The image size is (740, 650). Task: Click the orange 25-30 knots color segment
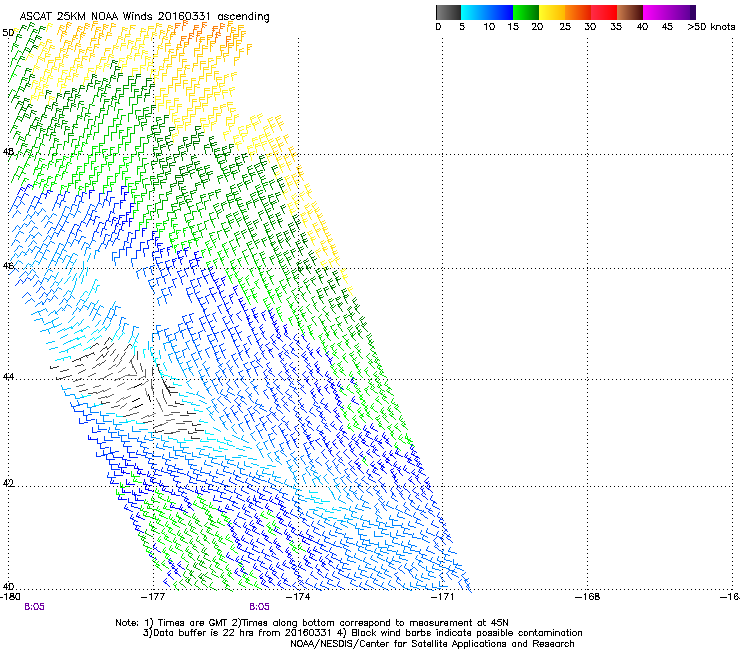[578, 12]
